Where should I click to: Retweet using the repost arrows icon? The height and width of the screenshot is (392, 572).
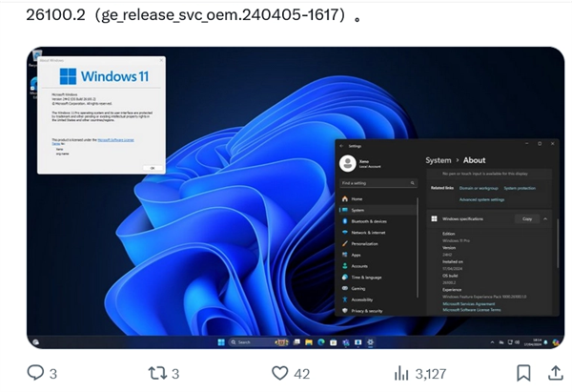click(157, 373)
